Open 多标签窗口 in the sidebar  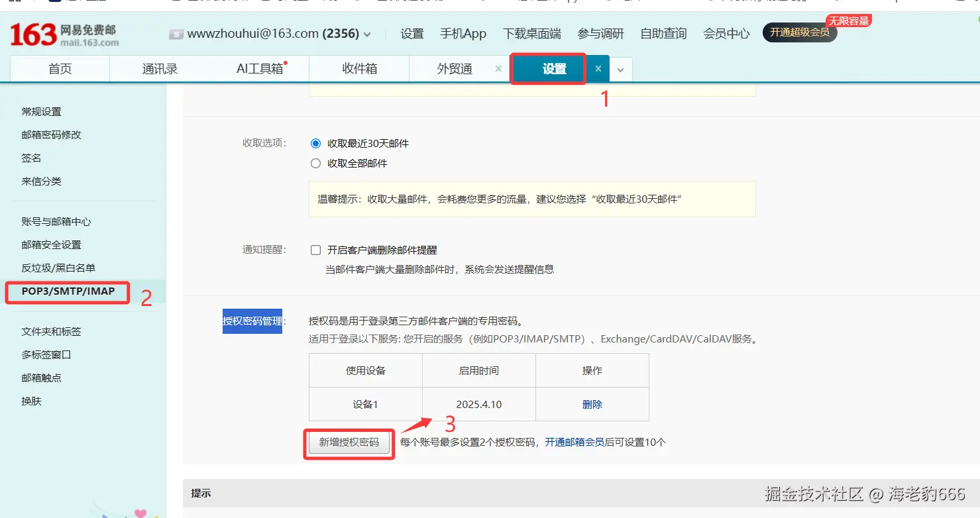(46, 354)
